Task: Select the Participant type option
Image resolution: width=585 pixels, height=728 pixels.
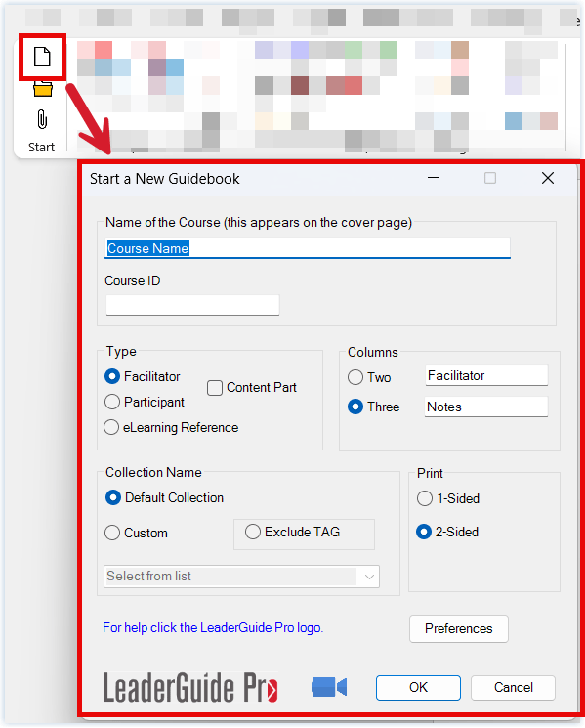Action: [112, 402]
